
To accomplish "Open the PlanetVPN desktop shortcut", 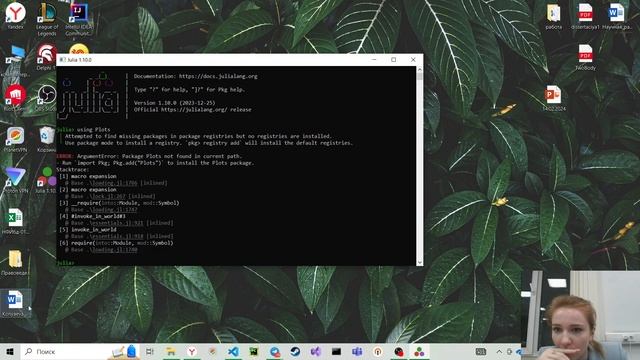I will coord(16,139).
